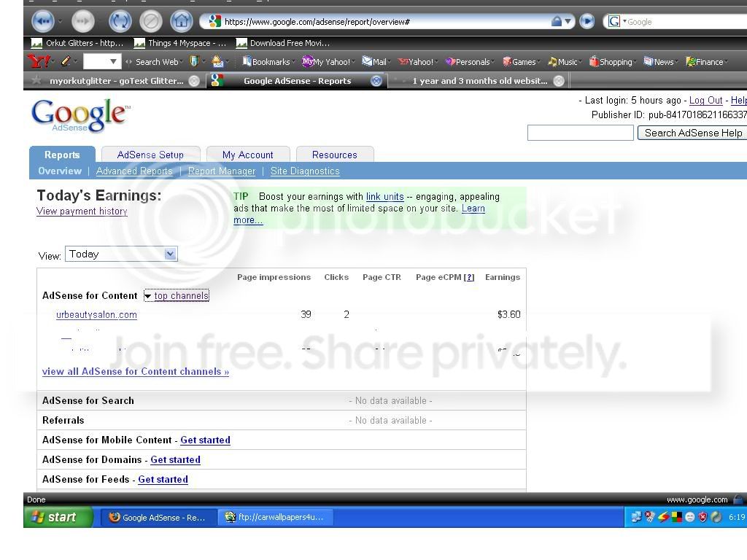747x560 pixels.
Task: Open urbeautysalon.com channel link
Action: pyautogui.click(x=97, y=315)
